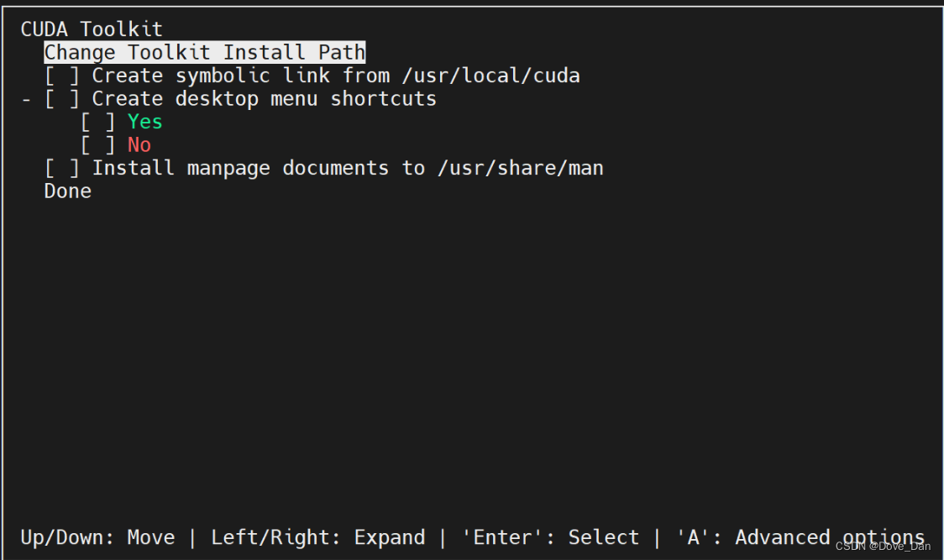Select the CUDA Toolkit section header

point(92,29)
